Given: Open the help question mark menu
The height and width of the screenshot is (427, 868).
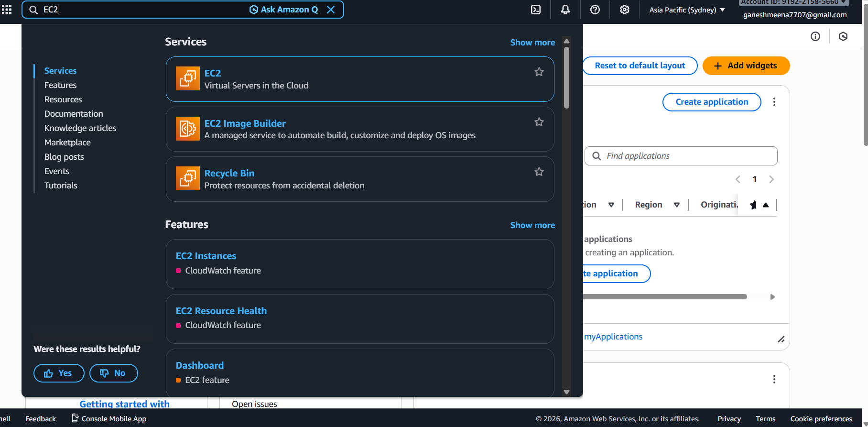Looking at the screenshot, I should coord(595,10).
